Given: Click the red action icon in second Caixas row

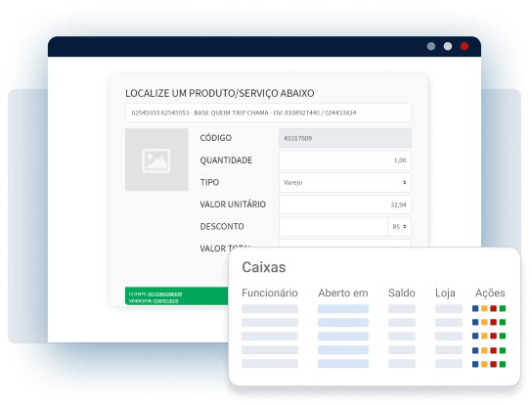Looking at the screenshot, I should pyautogui.click(x=493, y=322).
